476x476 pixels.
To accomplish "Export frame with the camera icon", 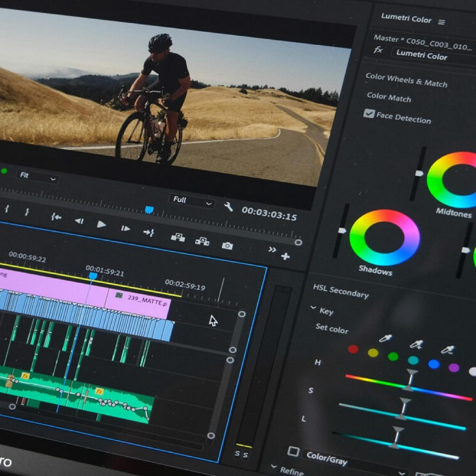I will pos(227,245).
